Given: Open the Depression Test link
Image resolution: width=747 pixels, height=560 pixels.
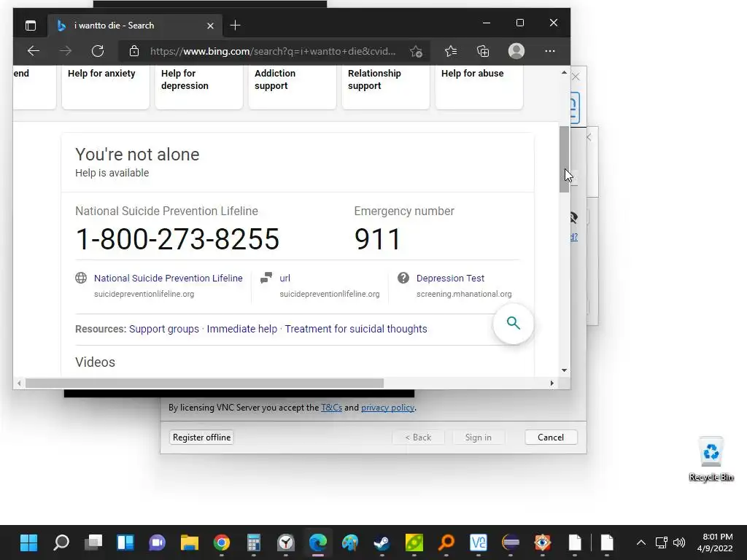Looking at the screenshot, I should (450, 278).
